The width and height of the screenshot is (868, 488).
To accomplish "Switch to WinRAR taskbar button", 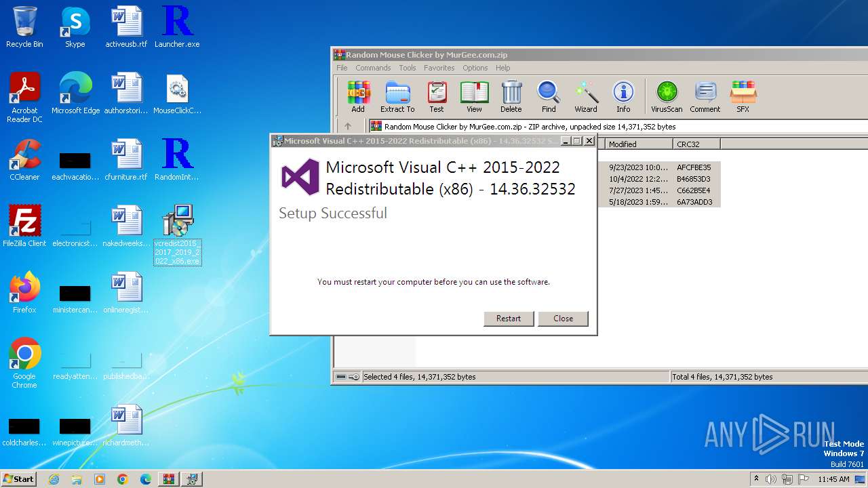I will pyautogui.click(x=168, y=479).
